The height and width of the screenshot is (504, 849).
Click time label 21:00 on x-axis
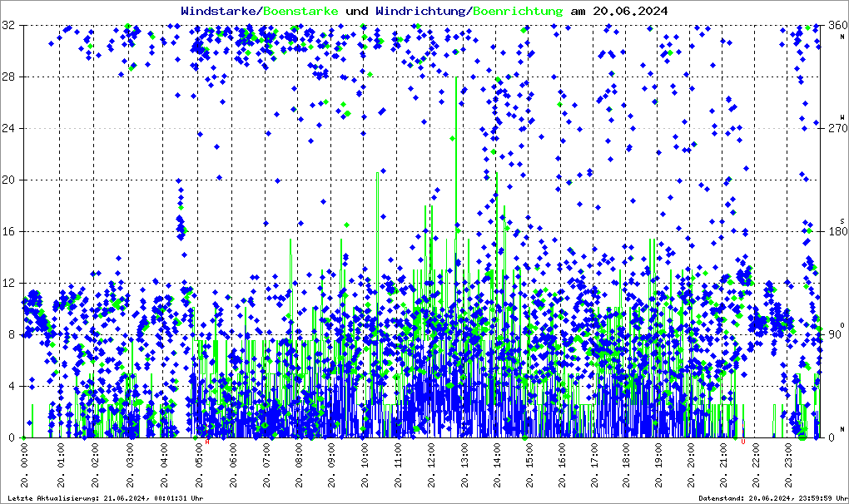point(723,456)
